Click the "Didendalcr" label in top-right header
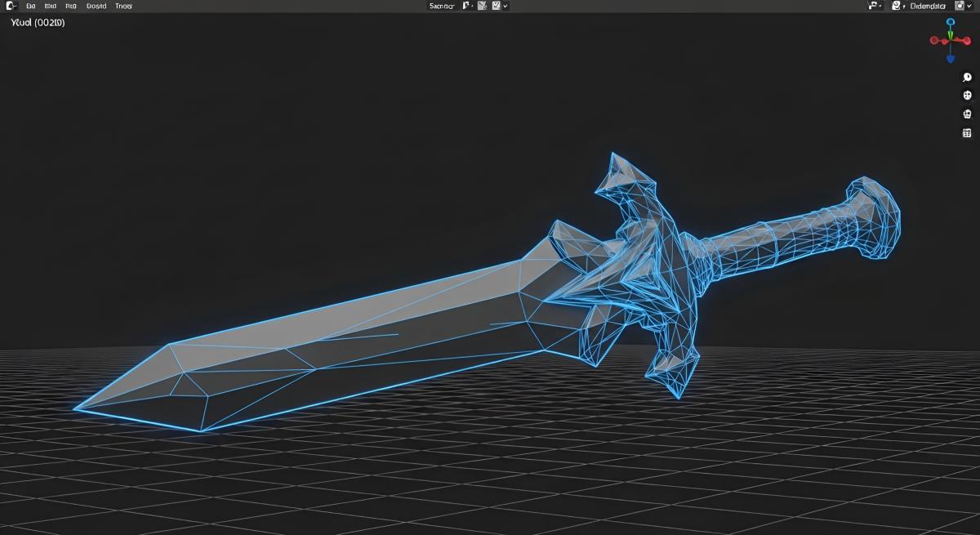 pos(926,6)
